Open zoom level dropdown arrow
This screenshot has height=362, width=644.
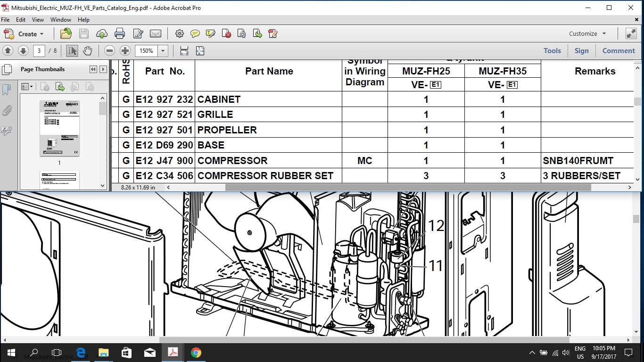pyautogui.click(x=163, y=50)
